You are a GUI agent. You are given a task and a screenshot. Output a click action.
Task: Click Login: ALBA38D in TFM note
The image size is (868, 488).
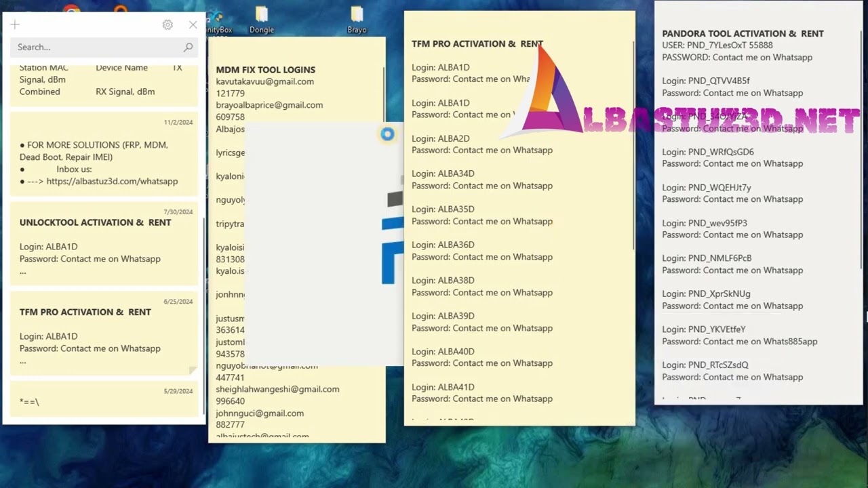443,281
